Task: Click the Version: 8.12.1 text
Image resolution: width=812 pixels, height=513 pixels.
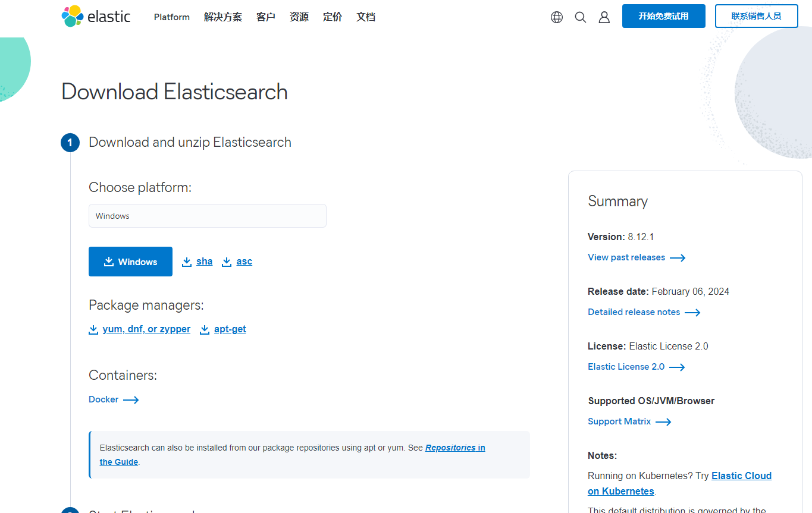Action: (x=621, y=237)
